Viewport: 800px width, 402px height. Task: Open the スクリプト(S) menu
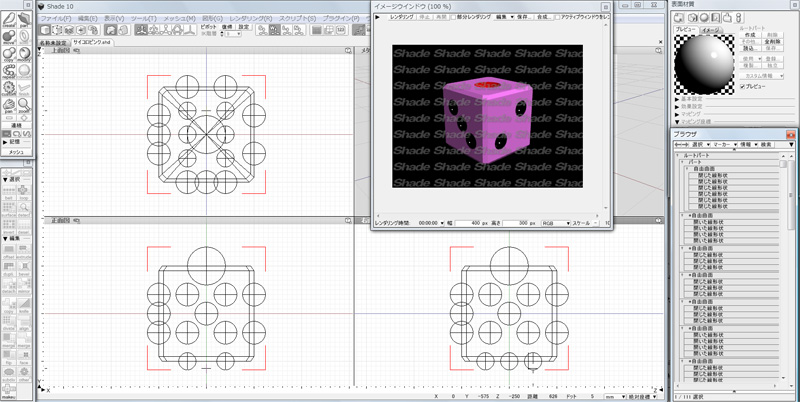(297, 18)
